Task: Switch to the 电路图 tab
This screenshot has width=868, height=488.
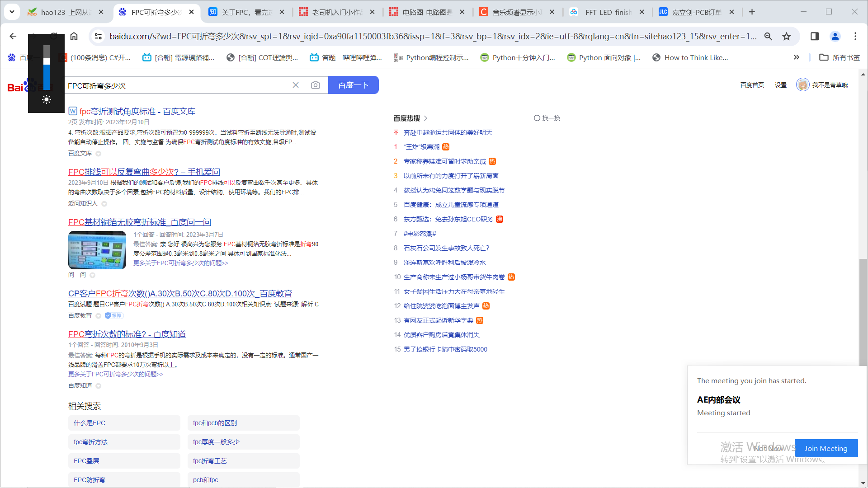Action: (427, 12)
